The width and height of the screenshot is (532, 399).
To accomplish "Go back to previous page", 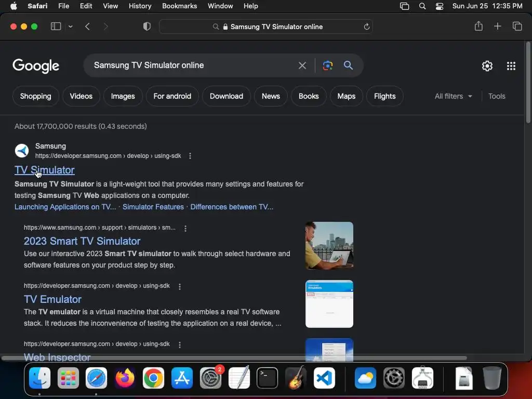I will pyautogui.click(x=87, y=26).
